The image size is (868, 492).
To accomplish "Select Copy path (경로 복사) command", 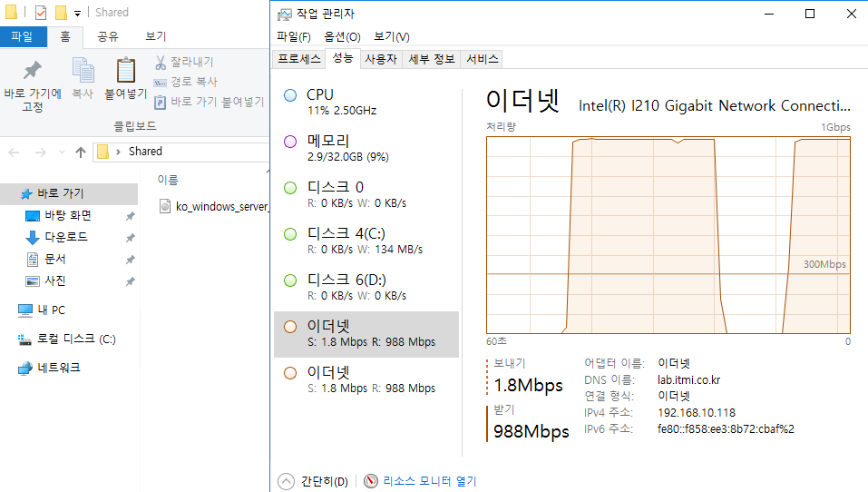I will coord(186,82).
